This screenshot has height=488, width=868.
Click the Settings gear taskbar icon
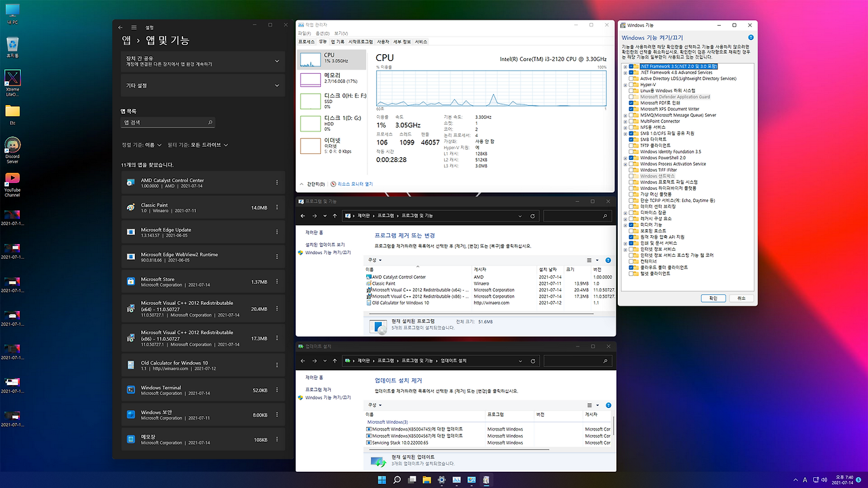(x=441, y=480)
